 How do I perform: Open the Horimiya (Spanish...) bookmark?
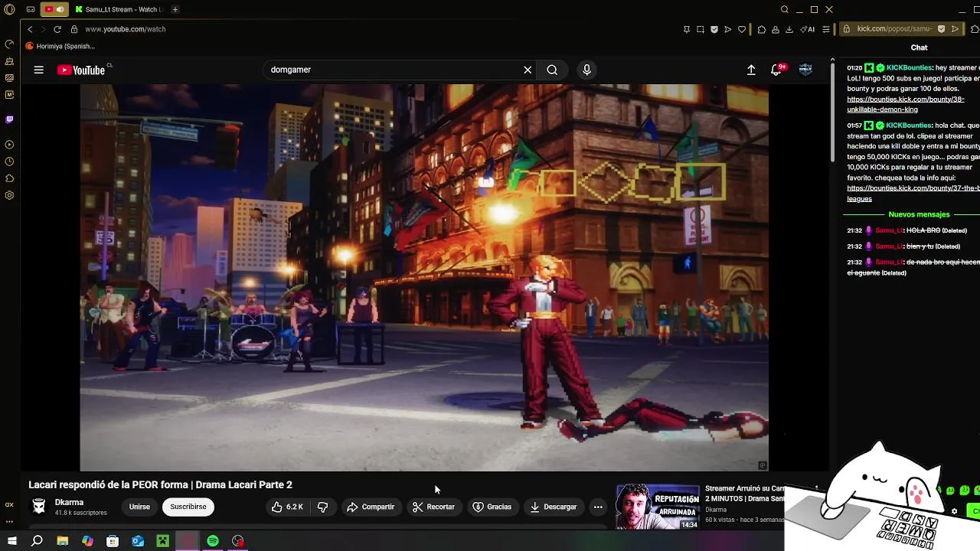60,46
